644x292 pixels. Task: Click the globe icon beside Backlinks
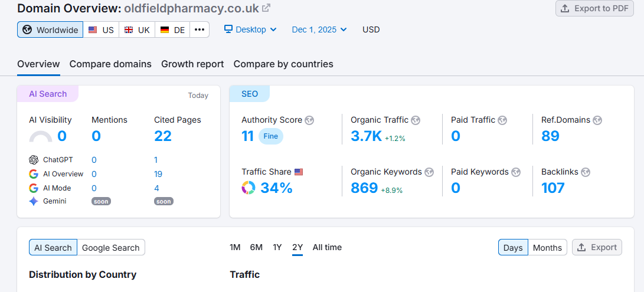(x=586, y=172)
